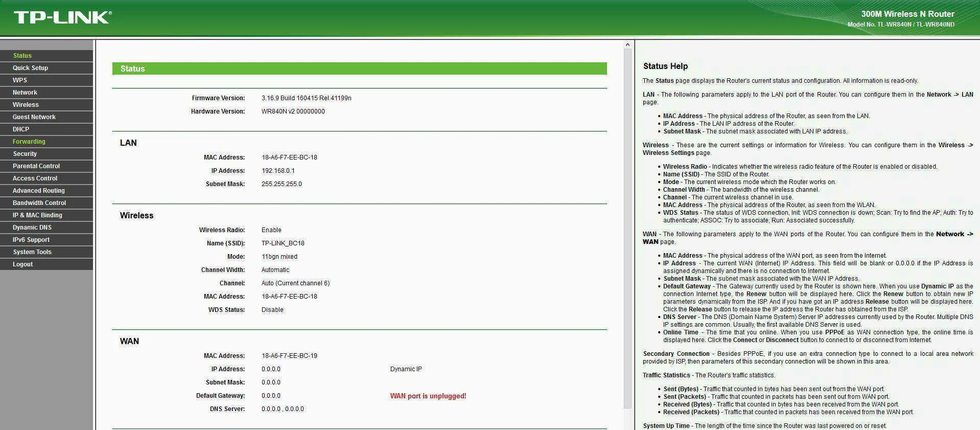
Task: Click the Wireless Radio value Enable
Action: (271, 230)
